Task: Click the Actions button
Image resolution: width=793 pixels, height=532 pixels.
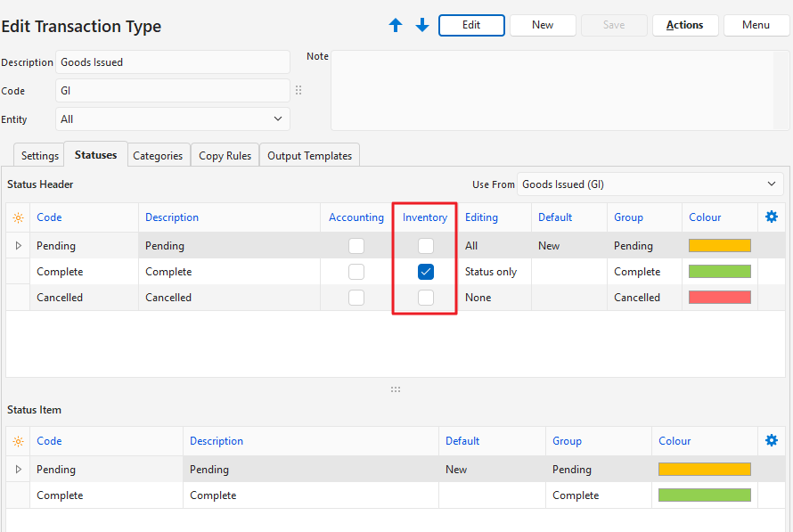Action: coord(684,25)
